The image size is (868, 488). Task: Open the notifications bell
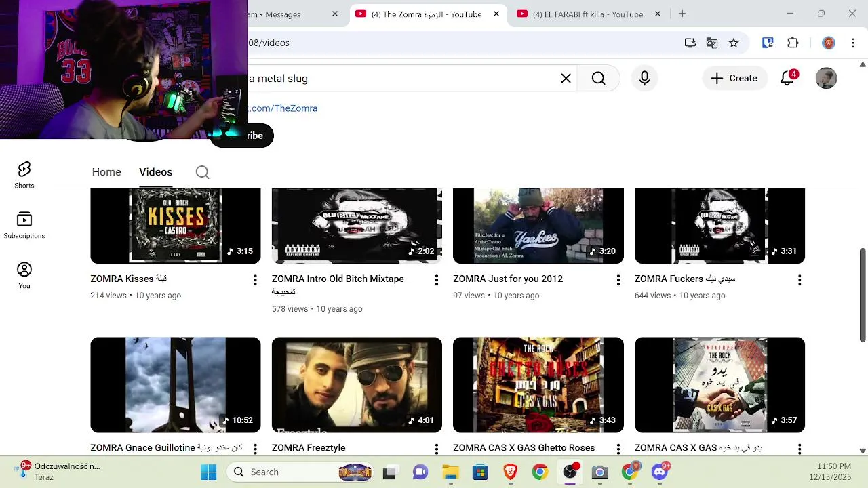(787, 79)
